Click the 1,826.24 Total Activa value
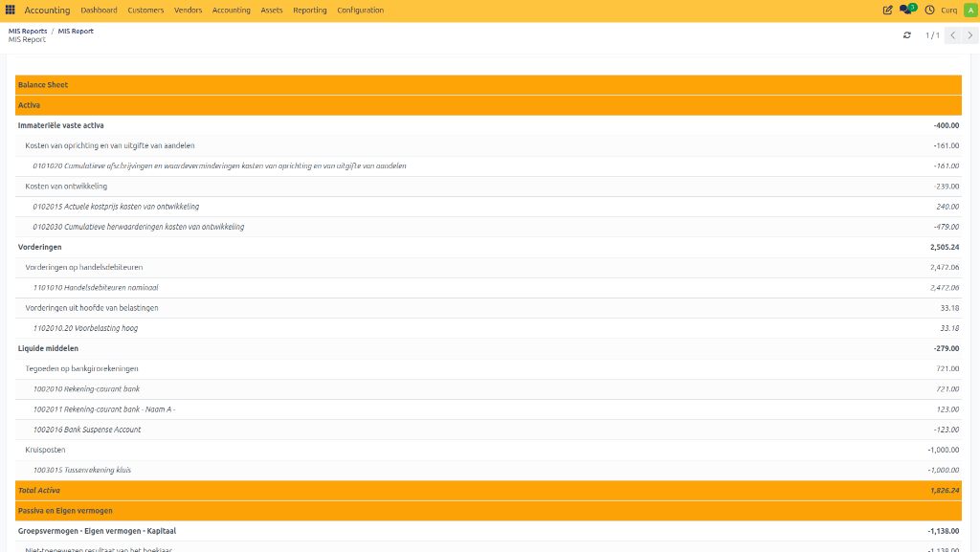This screenshot has height=552, width=980. [945, 490]
